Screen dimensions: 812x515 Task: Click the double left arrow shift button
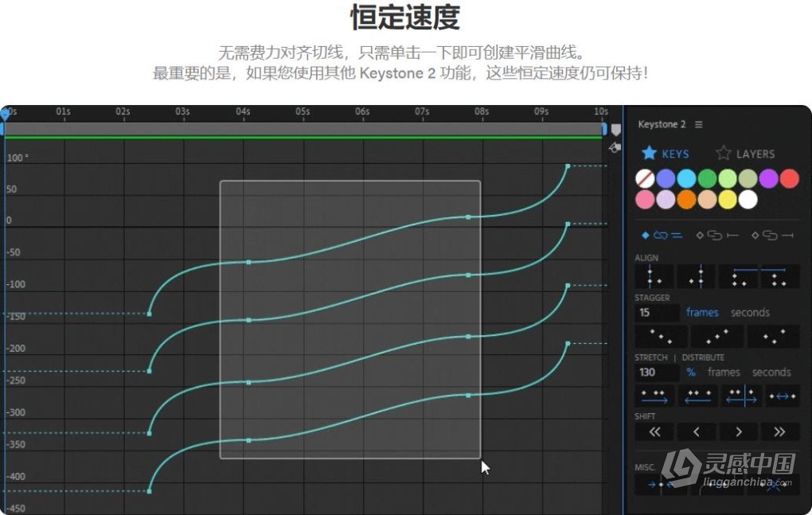(x=654, y=431)
